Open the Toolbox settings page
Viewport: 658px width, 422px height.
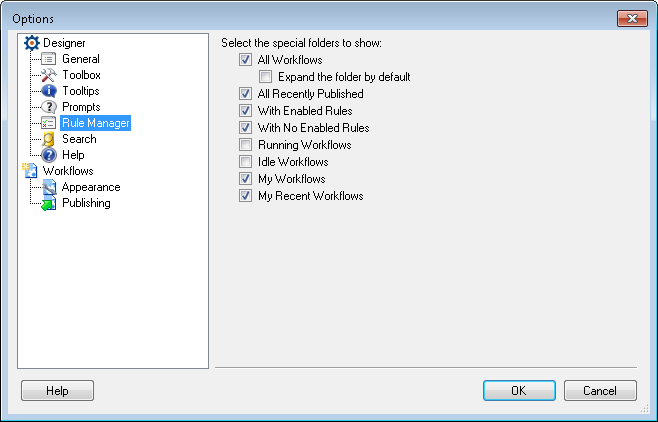click(81, 75)
